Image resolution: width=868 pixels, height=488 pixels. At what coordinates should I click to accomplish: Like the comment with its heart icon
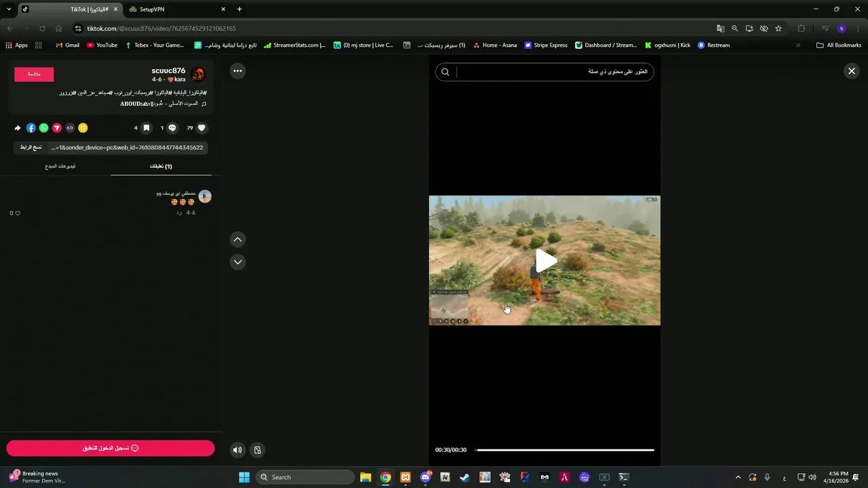coord(18,213)
